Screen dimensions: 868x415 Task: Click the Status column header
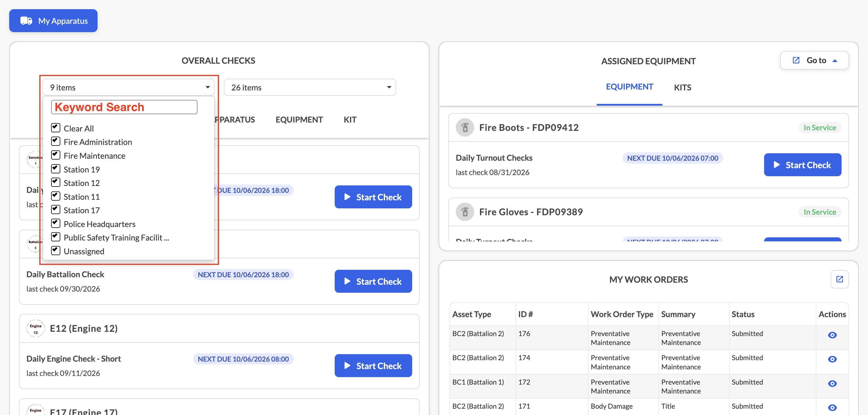point(743,314)
